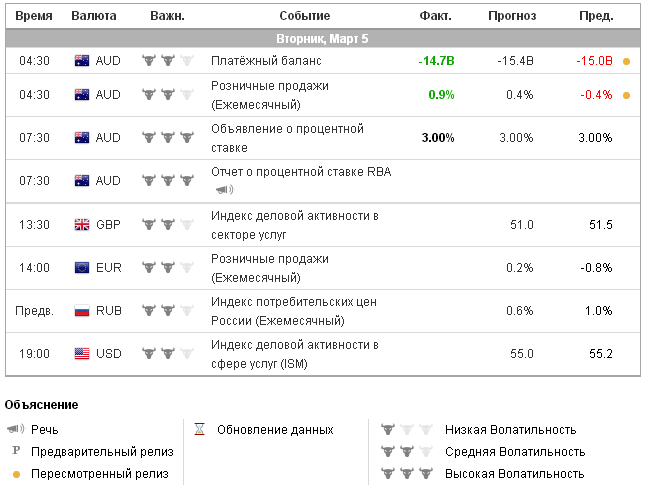Screen dimensions: 646x488
Task: Click the yellow revised-release dot beside -15.0B
Action: pyautogui.click(x=626, y=61)
